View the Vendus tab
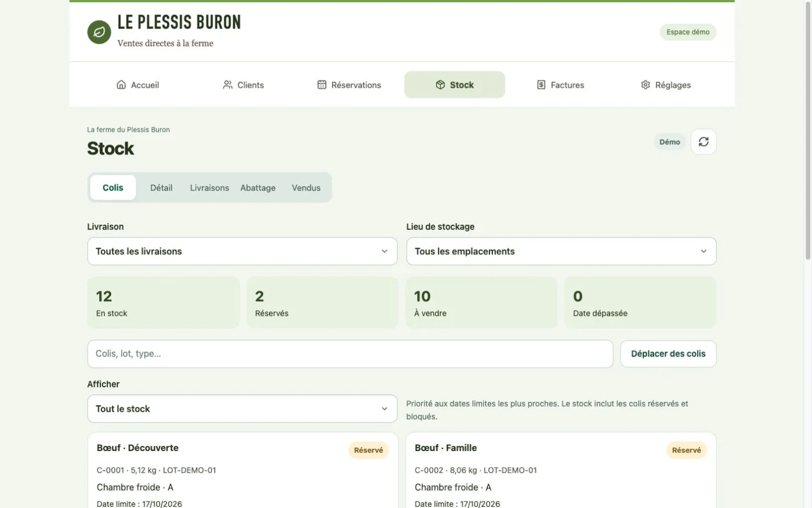The image size is (812, 508). (306, 188)
